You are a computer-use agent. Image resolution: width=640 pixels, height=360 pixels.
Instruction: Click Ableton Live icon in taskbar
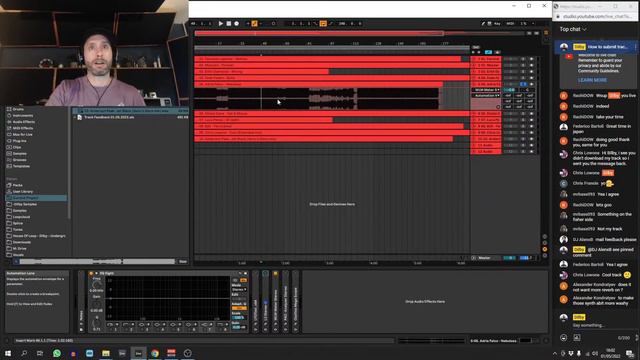[x=138, y=353]
